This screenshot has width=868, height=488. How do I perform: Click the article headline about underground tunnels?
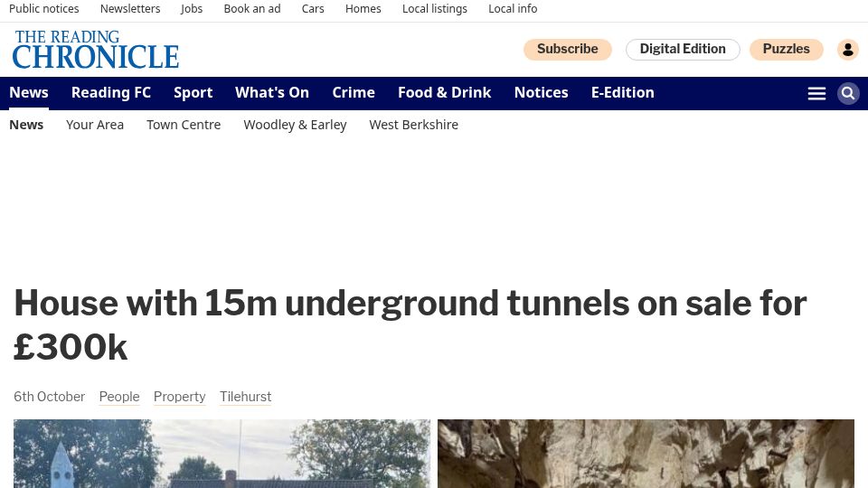click(410, 324)
